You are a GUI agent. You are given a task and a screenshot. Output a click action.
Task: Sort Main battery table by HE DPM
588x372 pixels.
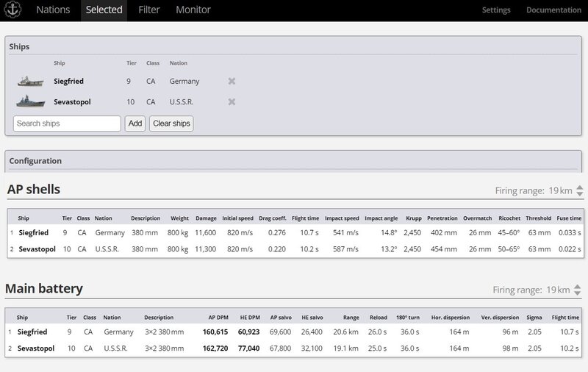click(250, 318)
